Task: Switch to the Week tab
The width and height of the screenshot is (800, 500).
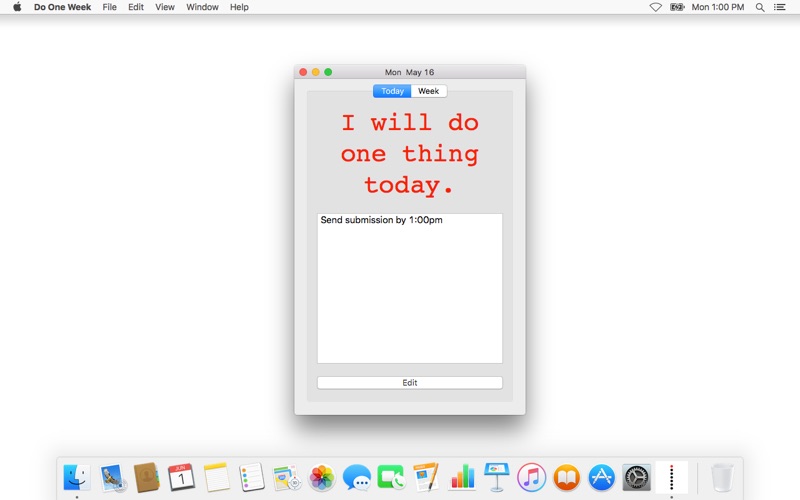Action: point(429,91)
